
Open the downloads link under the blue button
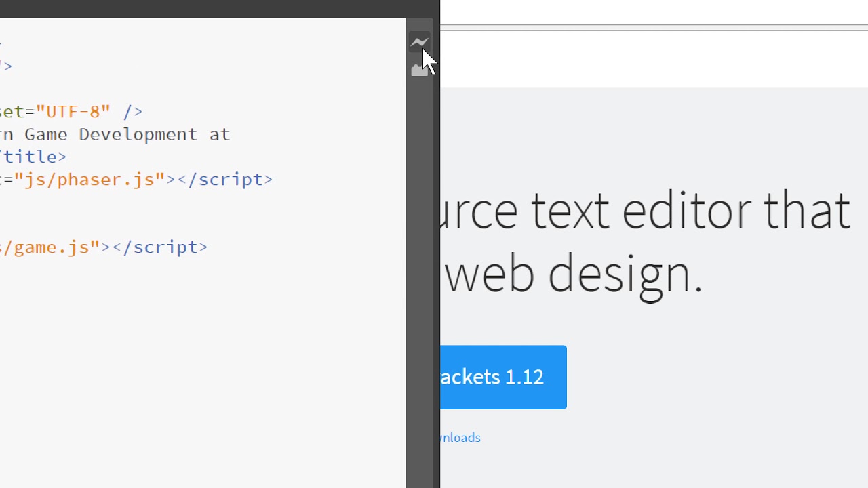point(460,438)
